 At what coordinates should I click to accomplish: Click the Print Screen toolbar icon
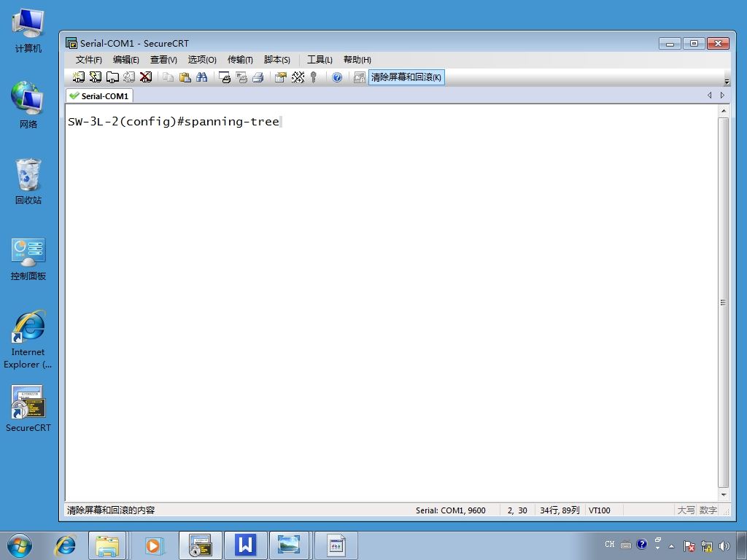tap(225, 77)
